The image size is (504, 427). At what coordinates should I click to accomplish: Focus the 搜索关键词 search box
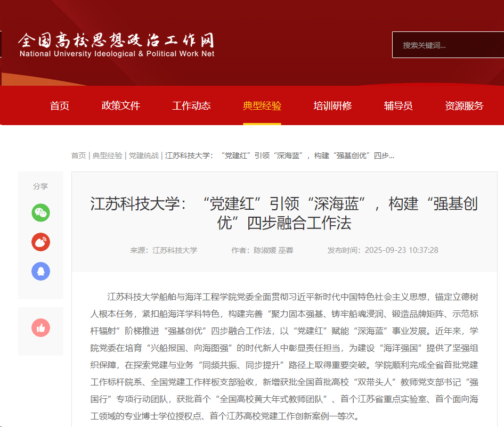click(446, 45)
